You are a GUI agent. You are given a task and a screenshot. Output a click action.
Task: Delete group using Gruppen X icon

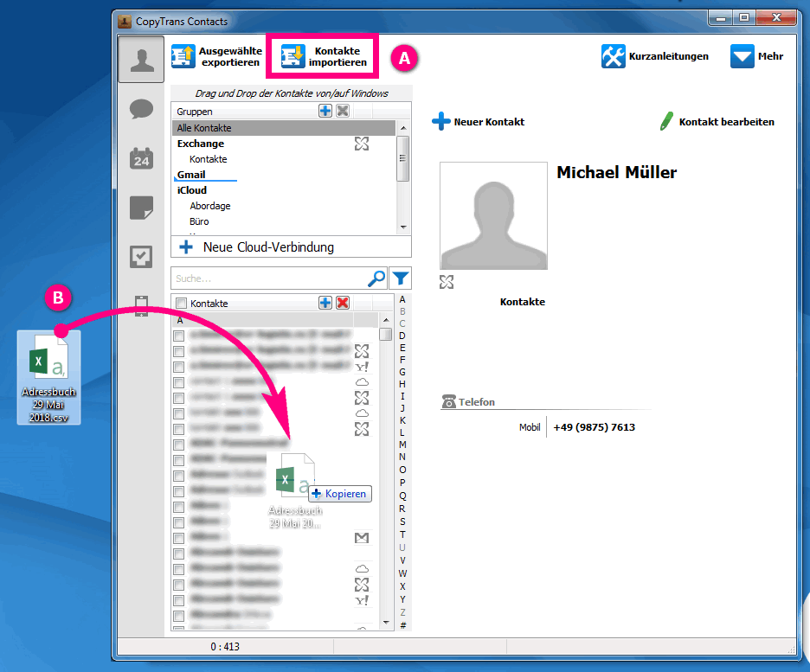tap(343, 111)
